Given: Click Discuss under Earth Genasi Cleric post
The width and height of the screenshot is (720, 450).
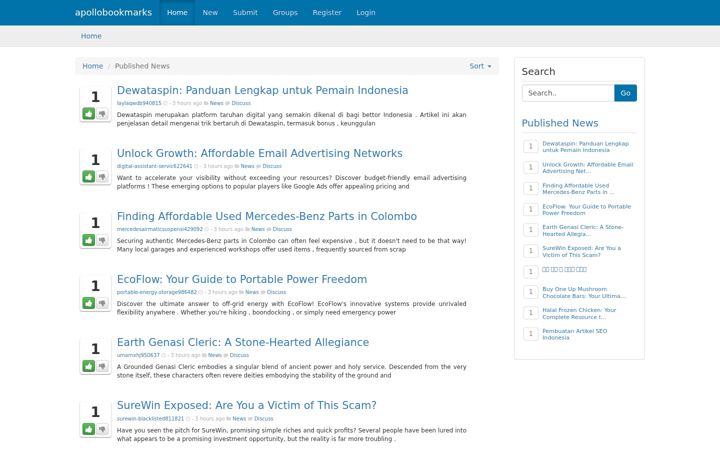Looking at the screenshot, I should (x=239, y=355).
